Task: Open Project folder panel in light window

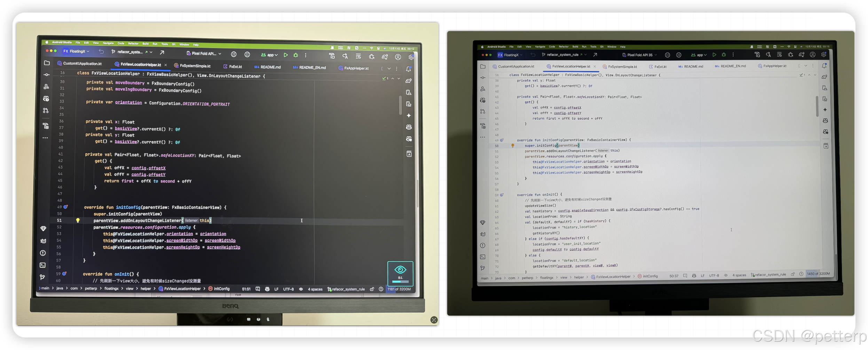Action: pyautogui.click(x=483, y=66)
